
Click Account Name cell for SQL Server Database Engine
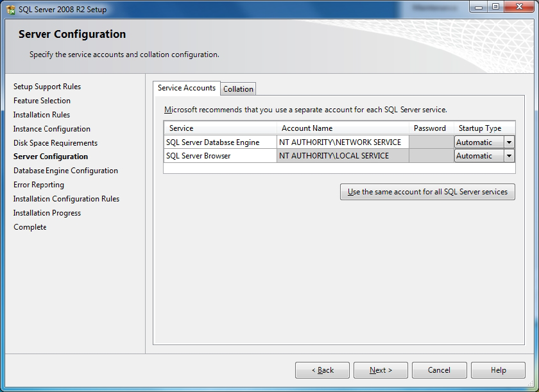[343, 142]
